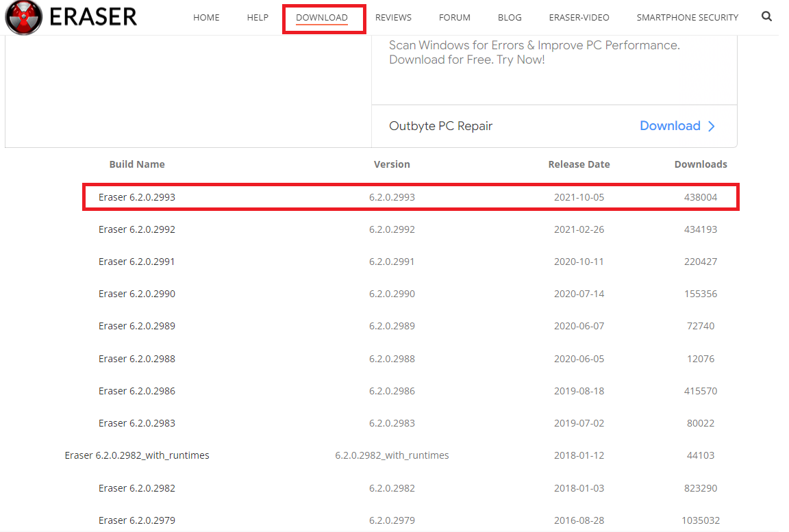Download the Eraser 6.2.0.2990 build

tap(137, 294)
